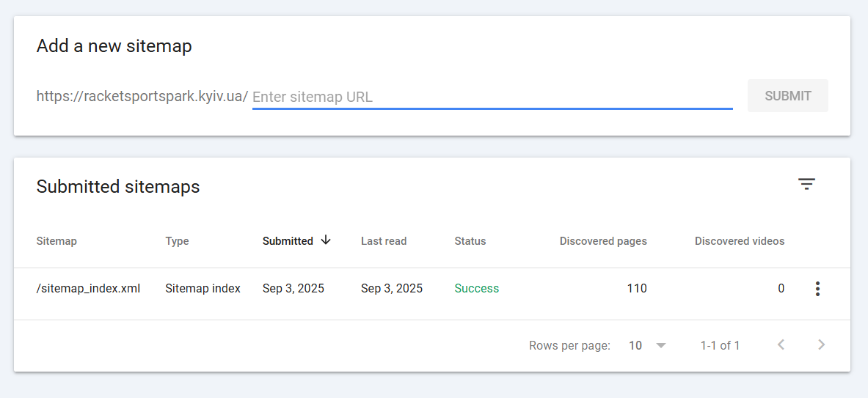Click the discovered pages count 110
The height and width of the screenshot is (398, 868).
[637, 289]
